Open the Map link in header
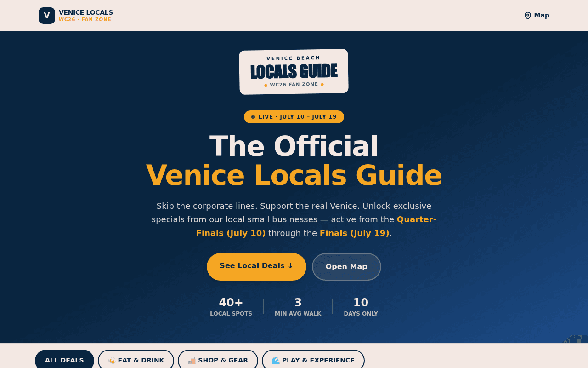Viewport: 588px width, 368px height. click(x=537, y=16)
